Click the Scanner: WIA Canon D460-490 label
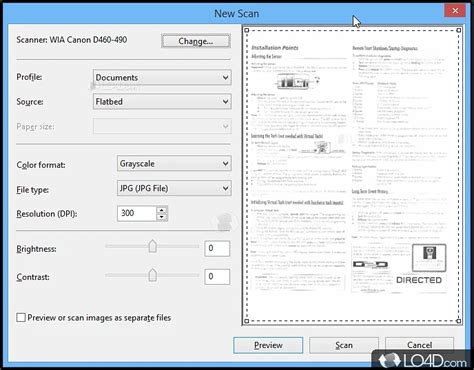This screenshot has height=370, width=474. (x=72, y=40)
